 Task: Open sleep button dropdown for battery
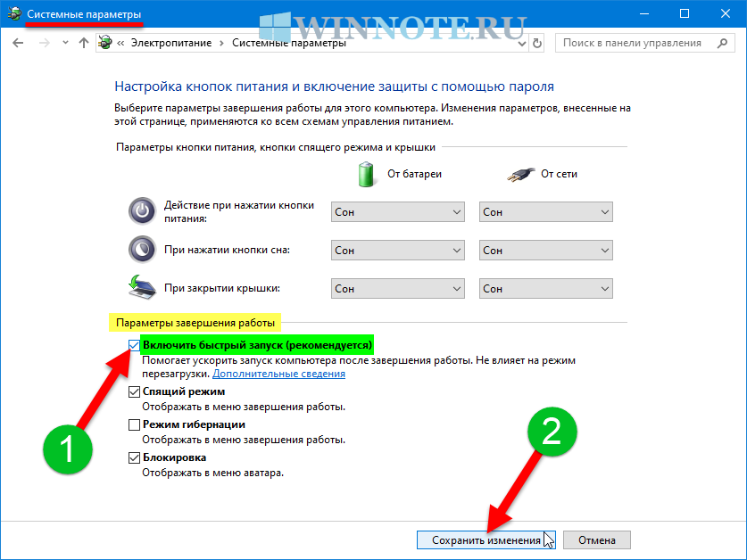pos(398,251)
